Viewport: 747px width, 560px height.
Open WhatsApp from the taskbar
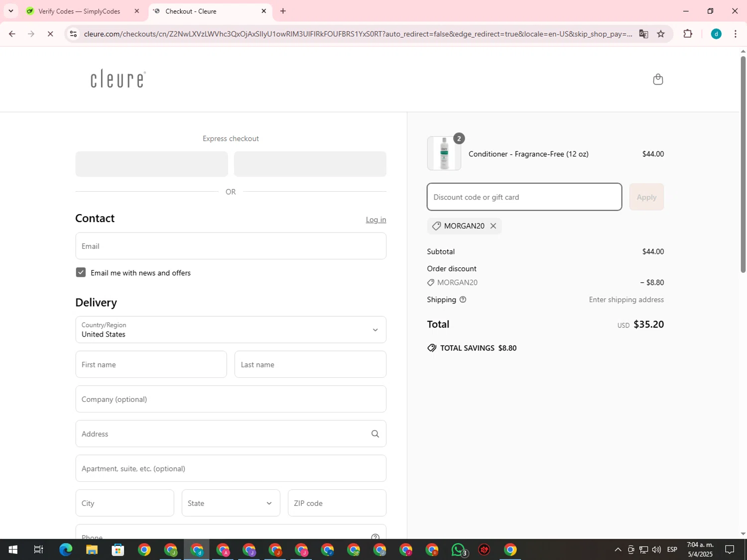458,550
